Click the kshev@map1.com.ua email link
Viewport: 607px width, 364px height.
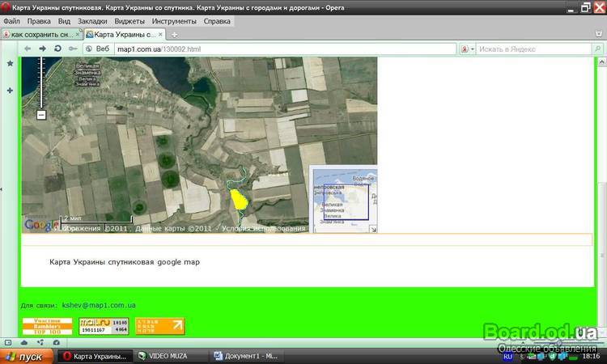99,305
